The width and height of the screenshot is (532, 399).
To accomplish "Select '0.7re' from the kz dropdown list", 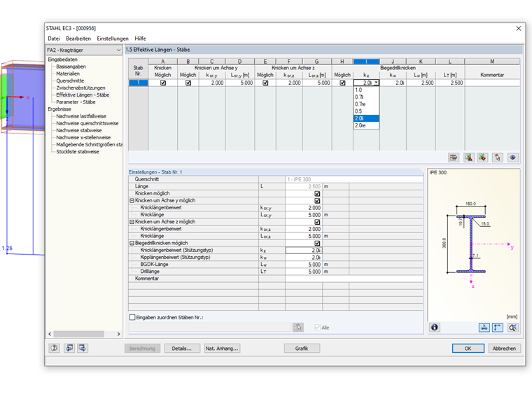I will tap(360, 104).
